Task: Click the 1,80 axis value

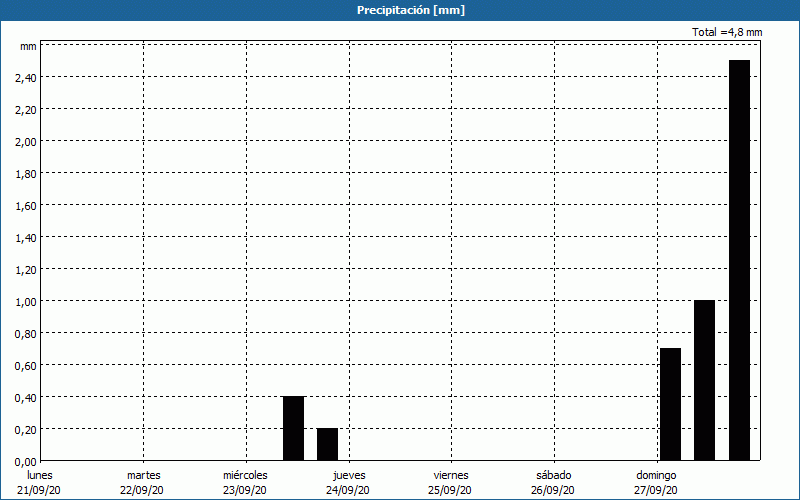Action: click(26, 174)
